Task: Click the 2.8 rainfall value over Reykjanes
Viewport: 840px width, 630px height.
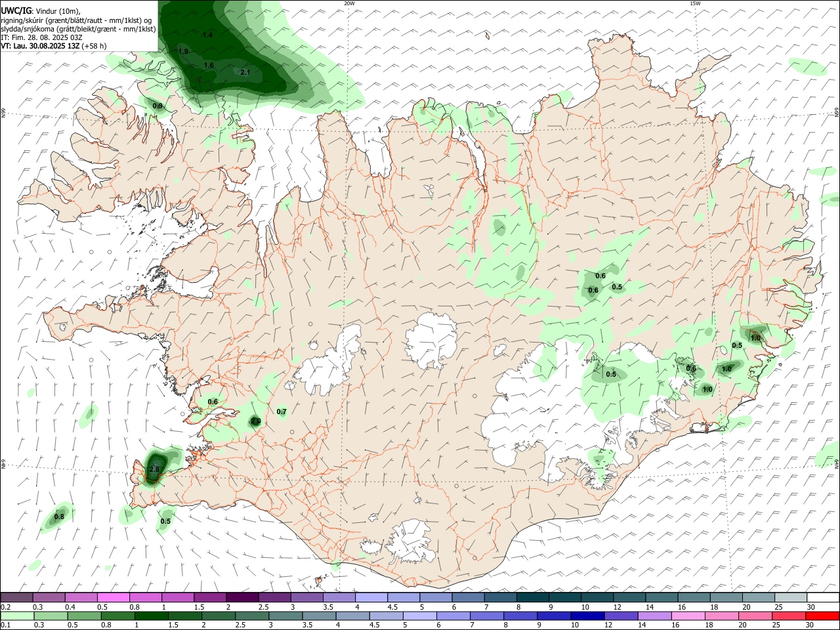Action: [155, 469]
